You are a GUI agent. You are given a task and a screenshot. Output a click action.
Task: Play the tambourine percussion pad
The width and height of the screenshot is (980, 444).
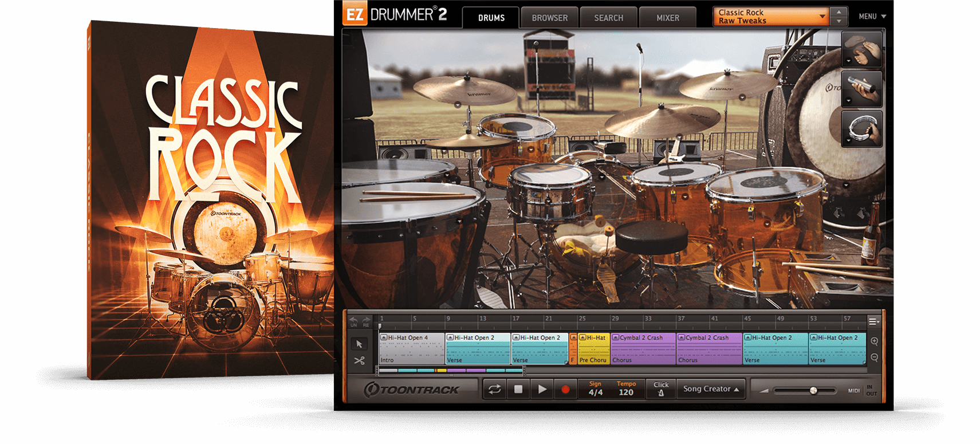click(x=862, y=128)
